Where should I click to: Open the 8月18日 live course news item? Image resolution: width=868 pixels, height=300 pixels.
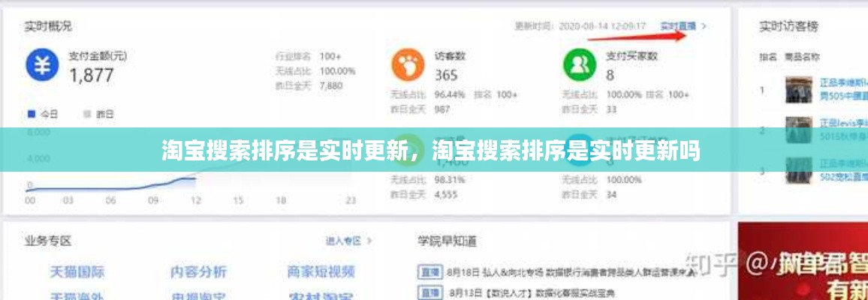pos(571,273)
